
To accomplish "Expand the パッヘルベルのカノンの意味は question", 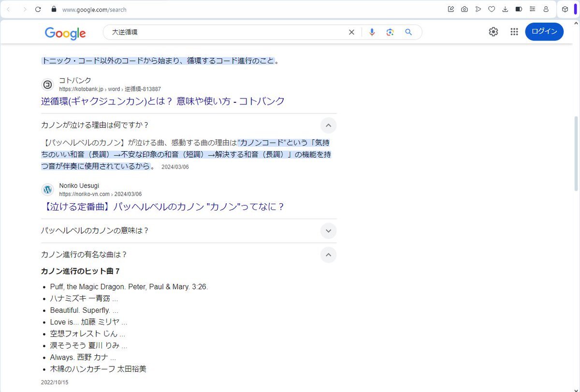I will 328,231.
